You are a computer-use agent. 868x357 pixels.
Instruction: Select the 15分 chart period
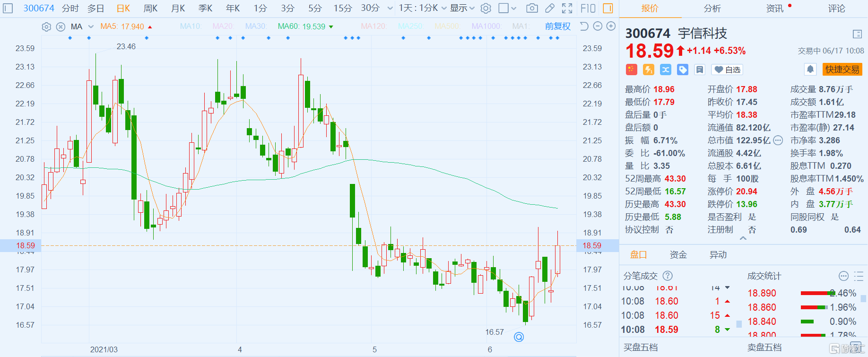(343, 8)
